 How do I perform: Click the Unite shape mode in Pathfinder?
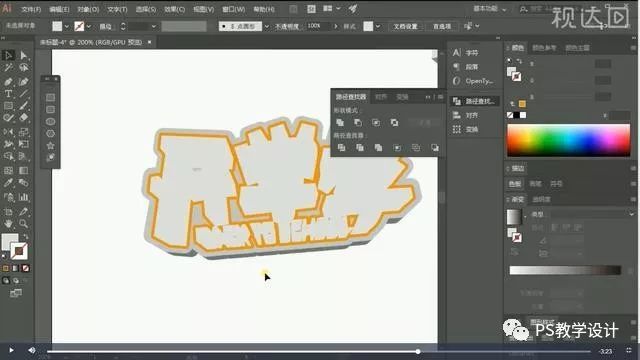tap(340, 122)
